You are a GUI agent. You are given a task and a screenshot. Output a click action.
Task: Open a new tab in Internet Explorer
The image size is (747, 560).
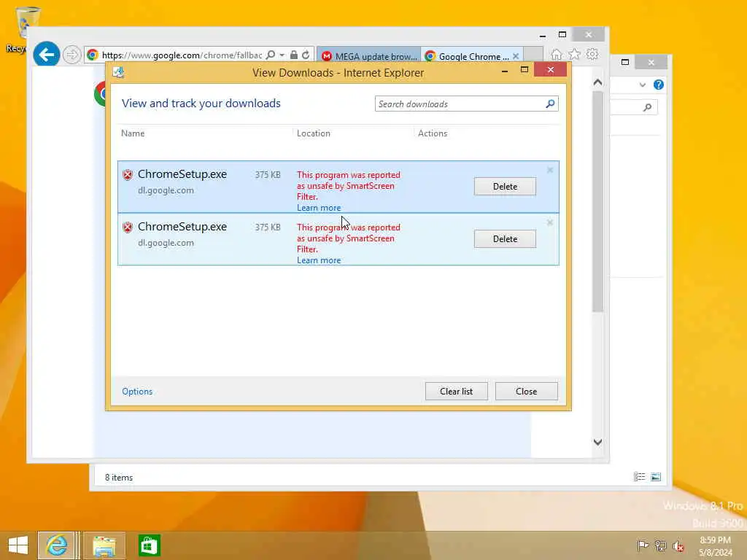point(533,55)
